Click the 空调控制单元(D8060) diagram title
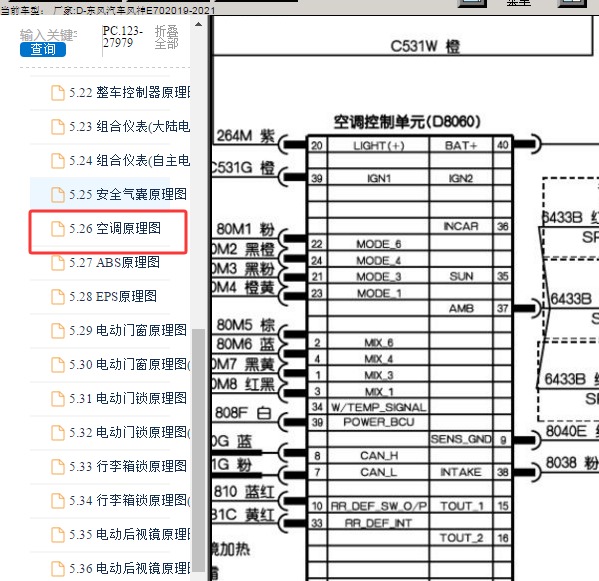599x581 pixels. coord(407,122)
